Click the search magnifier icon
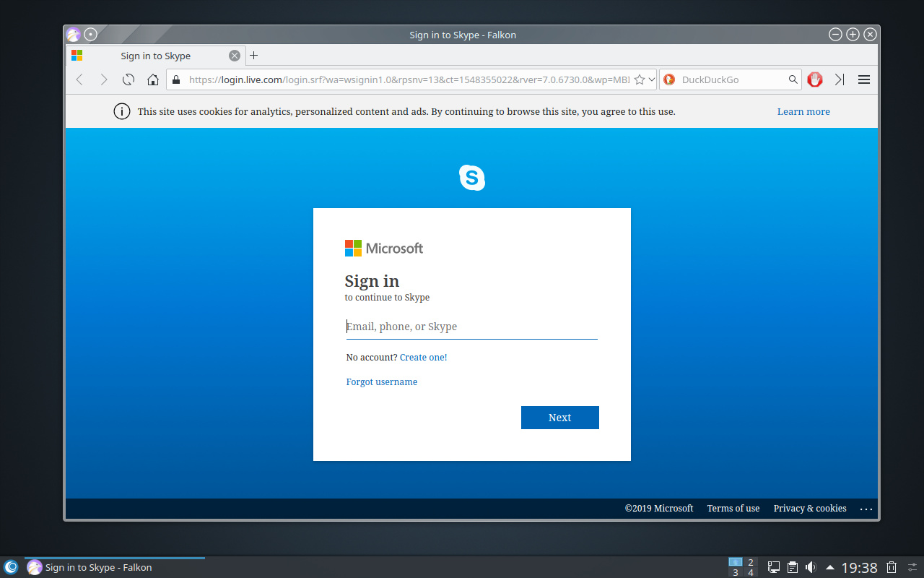Screen dimensions: 924x578 pos(793,79)
